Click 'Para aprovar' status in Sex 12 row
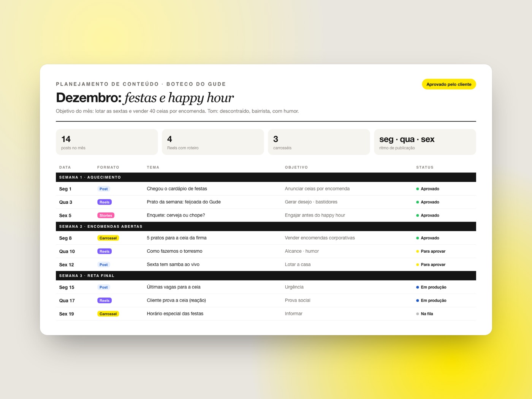Viewport: 532px width, 399px height. (x=431, y=265)
